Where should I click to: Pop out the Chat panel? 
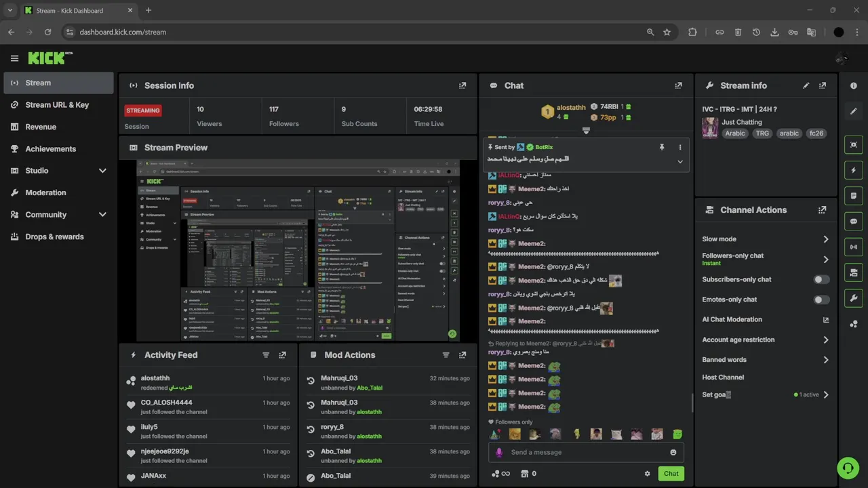678,85
